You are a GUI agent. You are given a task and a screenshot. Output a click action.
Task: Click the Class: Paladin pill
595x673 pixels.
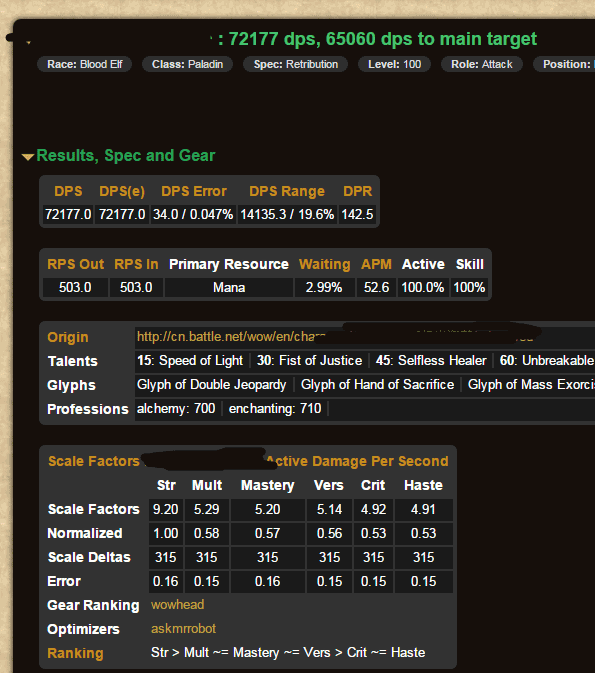pyautogui.click(x=187, y=64)
